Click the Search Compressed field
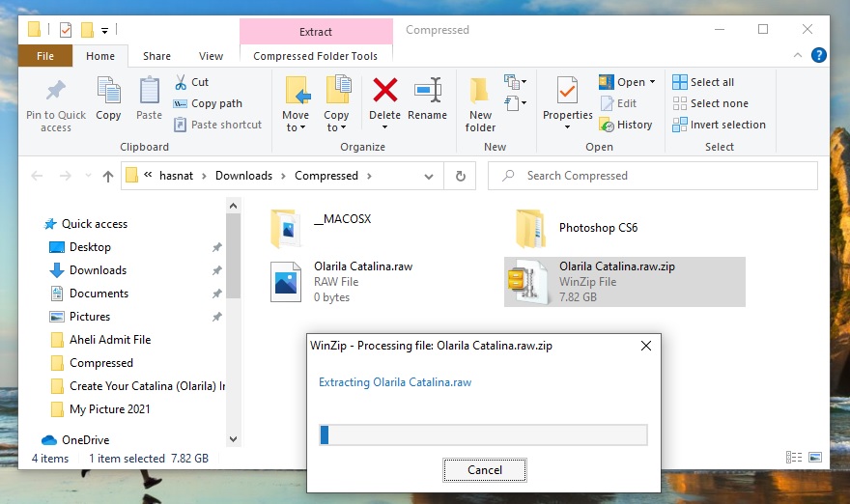 [x=653, y=176]
